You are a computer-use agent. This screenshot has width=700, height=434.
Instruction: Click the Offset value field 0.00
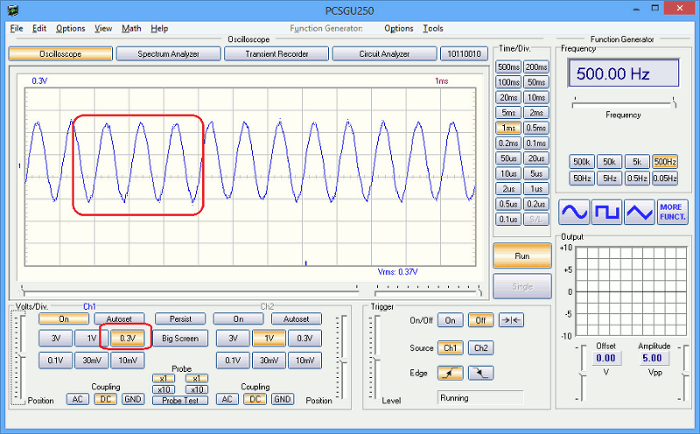pyautogui.click(x=606, y=358)
